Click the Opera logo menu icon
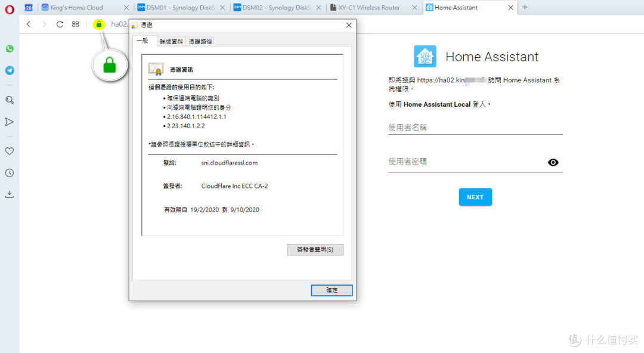The width and height of the screenshot is (644, 353). 10,9
